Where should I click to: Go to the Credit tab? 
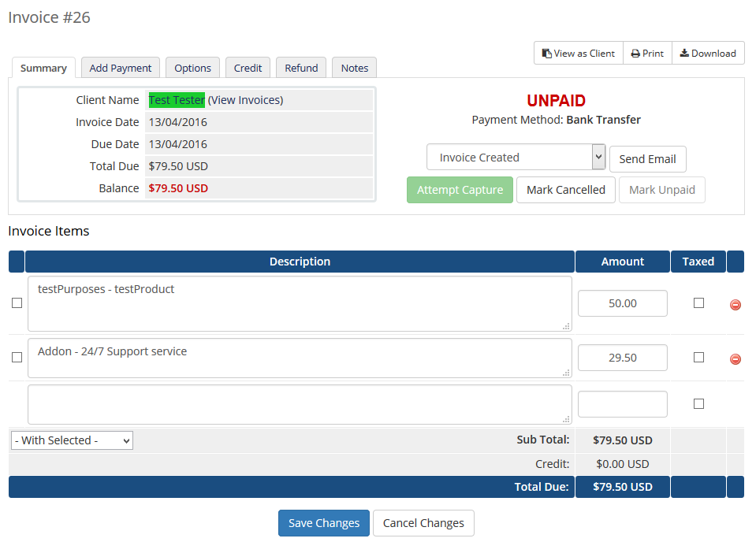(x=248, y=68)
